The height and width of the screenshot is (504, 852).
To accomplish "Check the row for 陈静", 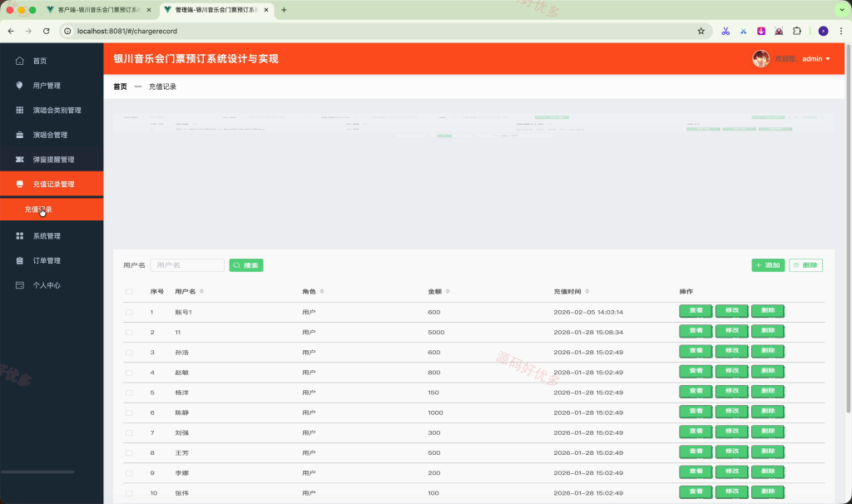I will pos(129,413).
